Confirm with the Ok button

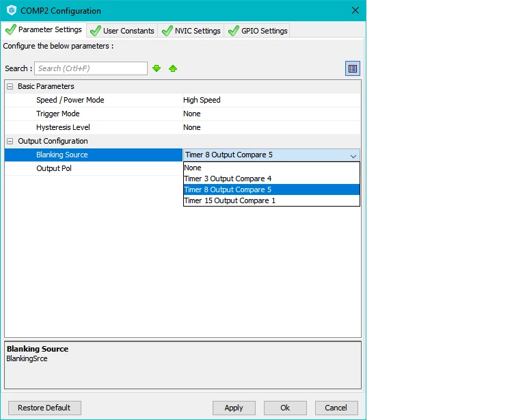[285, 408]
